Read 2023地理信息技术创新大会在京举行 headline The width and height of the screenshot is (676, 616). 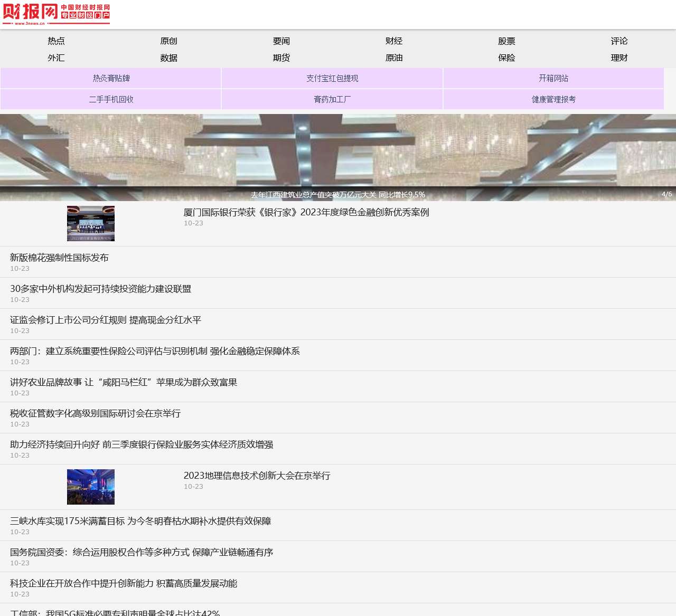pyautogui.click(x=257, y=476)
